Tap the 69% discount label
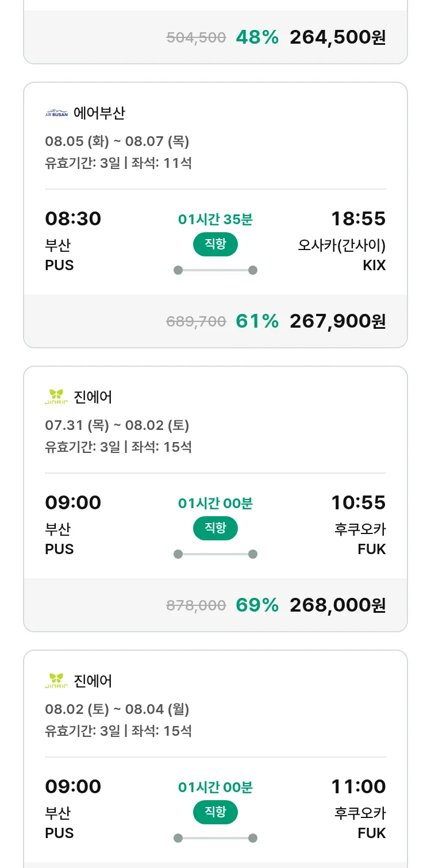Screen dimensions: 431x868 pos(257,605)
